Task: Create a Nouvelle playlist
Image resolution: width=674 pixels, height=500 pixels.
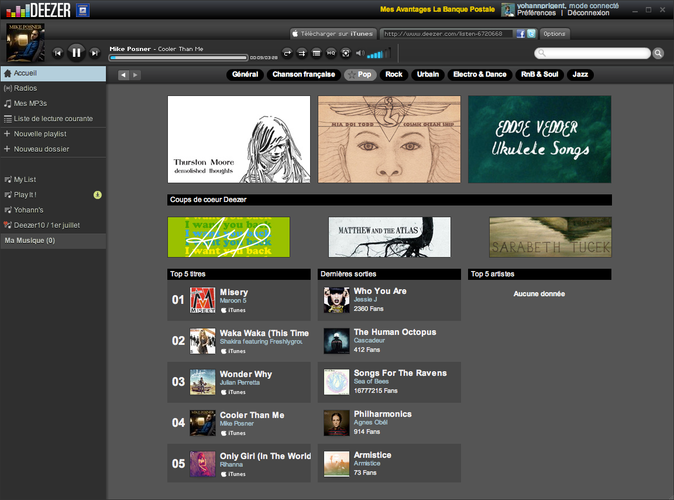Action: [x=40, y=133]
